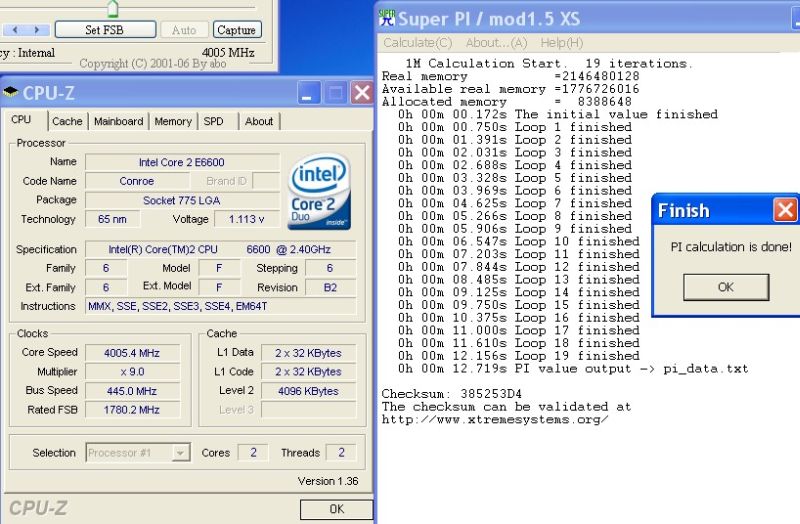Viewport: 800px width, 524px height.
Task: Click the Checksum: 385253D4 line
Action: coord(452,394)
